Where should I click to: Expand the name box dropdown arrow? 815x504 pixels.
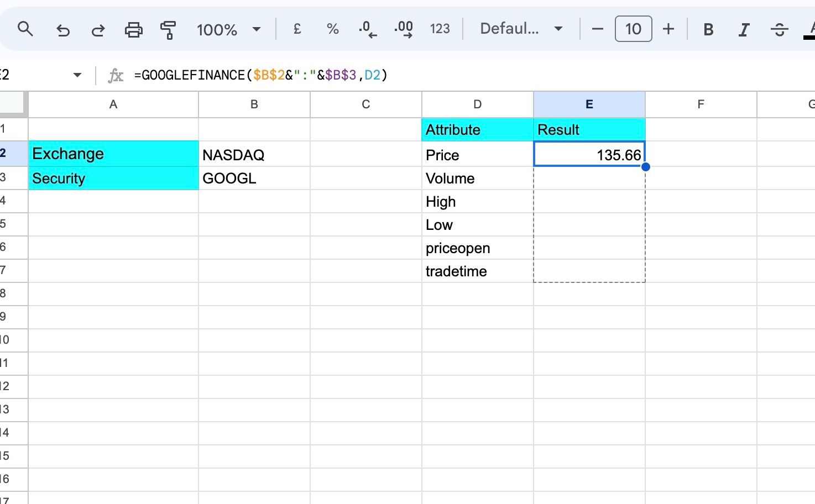point(77,75)
